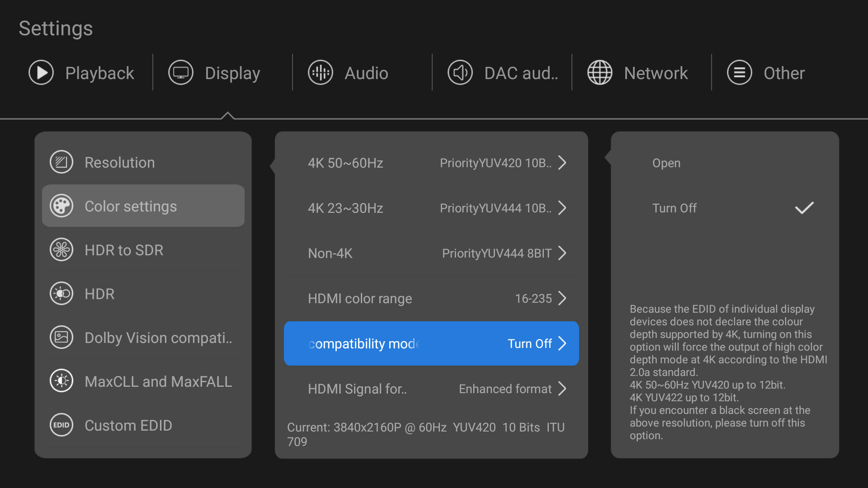Viewport: 868px width, 488px height.
Task: Open the HDR menu entry
Action: click(x=143, y=294)
